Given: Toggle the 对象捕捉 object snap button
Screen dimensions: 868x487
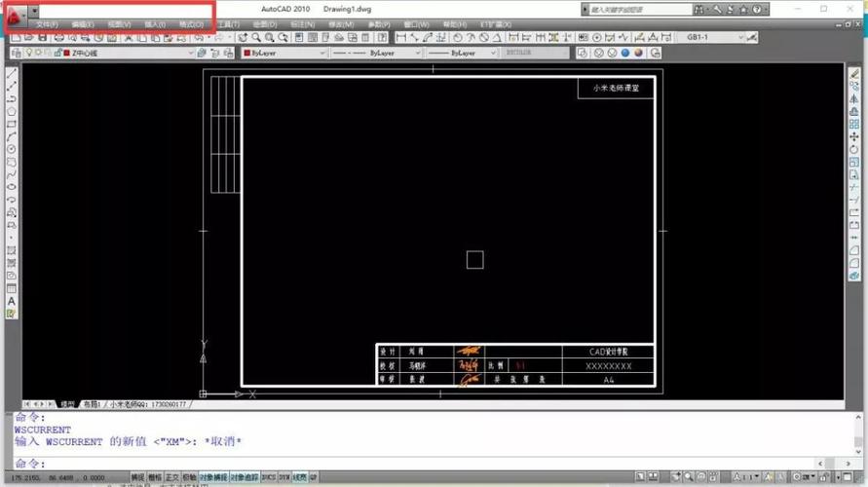Looking at the screenshot, I should [213, 477].
